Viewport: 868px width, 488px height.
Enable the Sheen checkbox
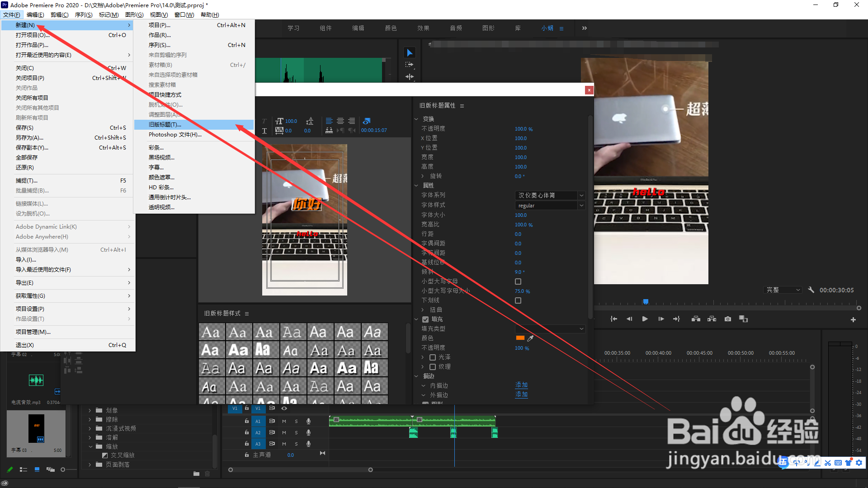(433, 357)
